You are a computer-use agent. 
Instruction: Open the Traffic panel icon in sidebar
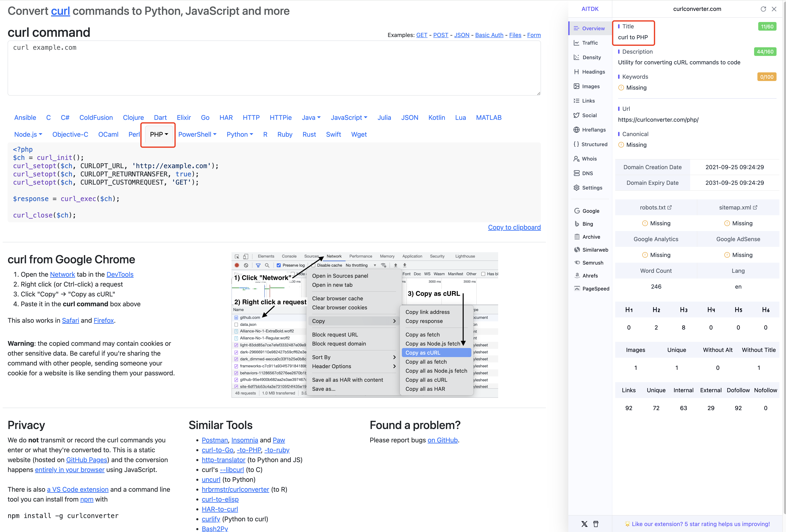click(576, 43)
